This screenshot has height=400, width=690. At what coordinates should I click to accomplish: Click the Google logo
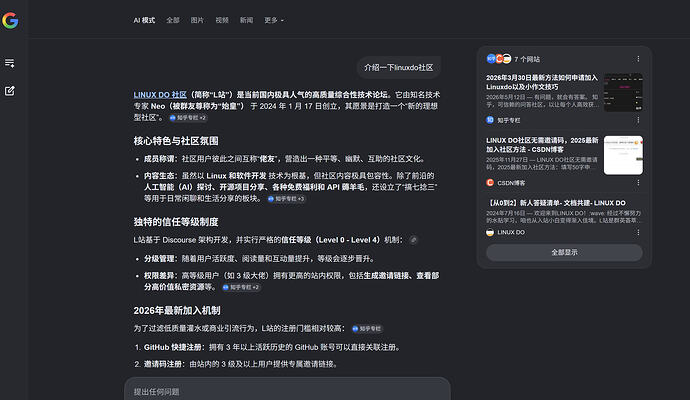point(10,20)
